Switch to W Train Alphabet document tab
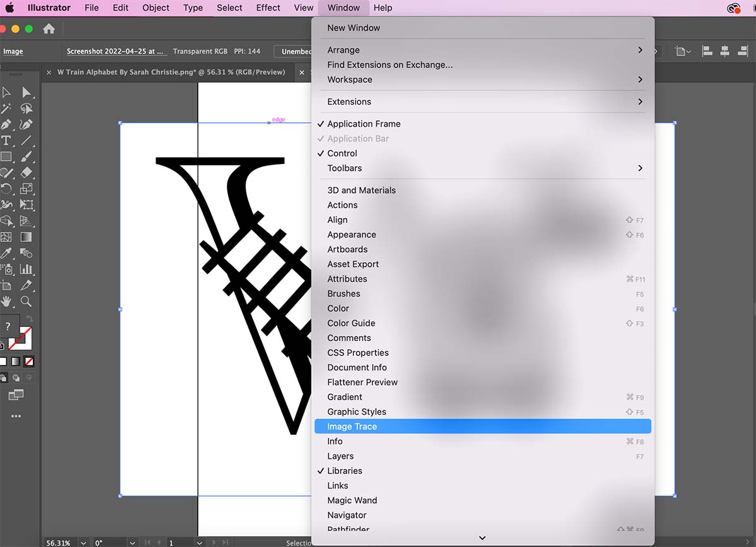Screen dimensions: 756x547 [171, 72]
